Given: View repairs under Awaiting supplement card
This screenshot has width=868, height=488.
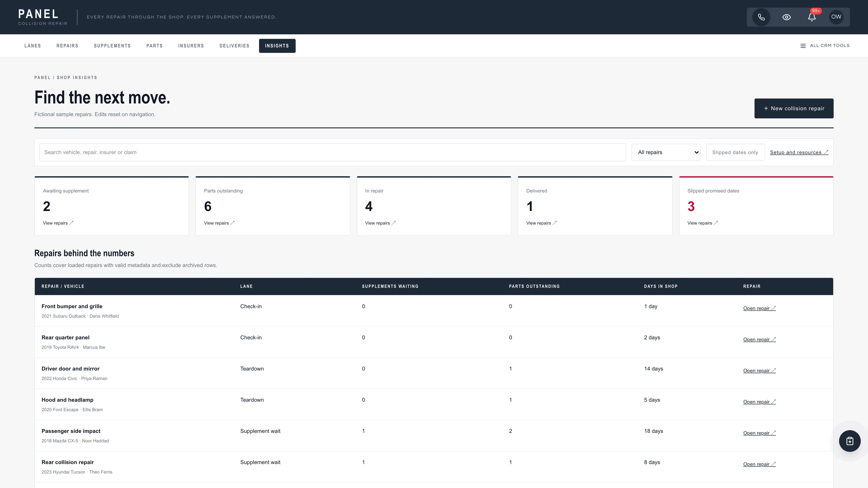Looking at the screenshot, I should (x=58, y=223).
